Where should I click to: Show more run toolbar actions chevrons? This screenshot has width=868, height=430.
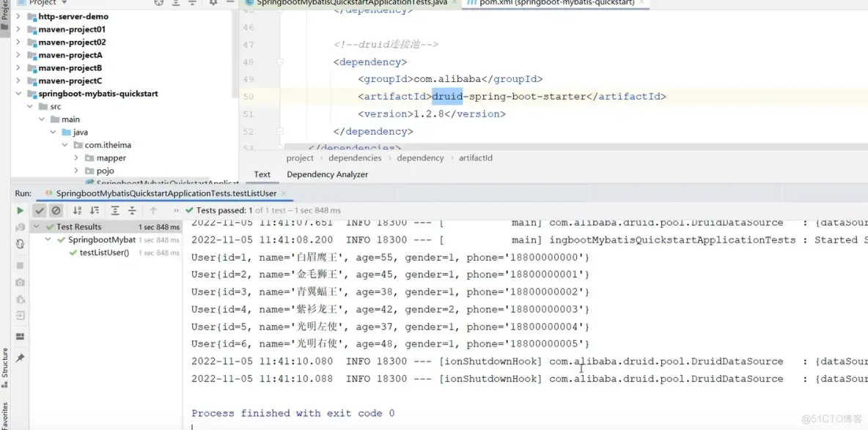pos(176,210)
